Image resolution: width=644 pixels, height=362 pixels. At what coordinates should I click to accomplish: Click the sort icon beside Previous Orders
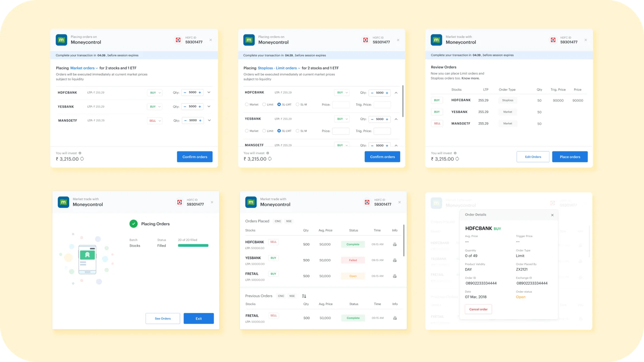tap(304, 296)
